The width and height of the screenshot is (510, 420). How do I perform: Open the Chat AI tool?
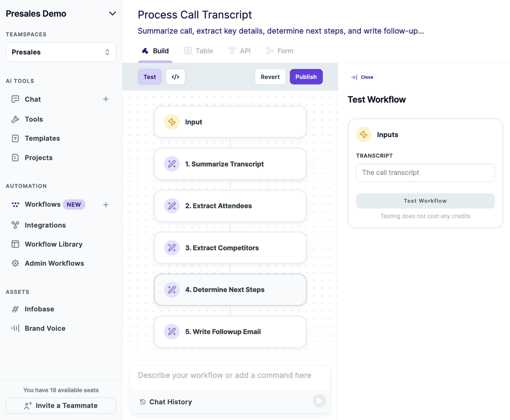32,99
